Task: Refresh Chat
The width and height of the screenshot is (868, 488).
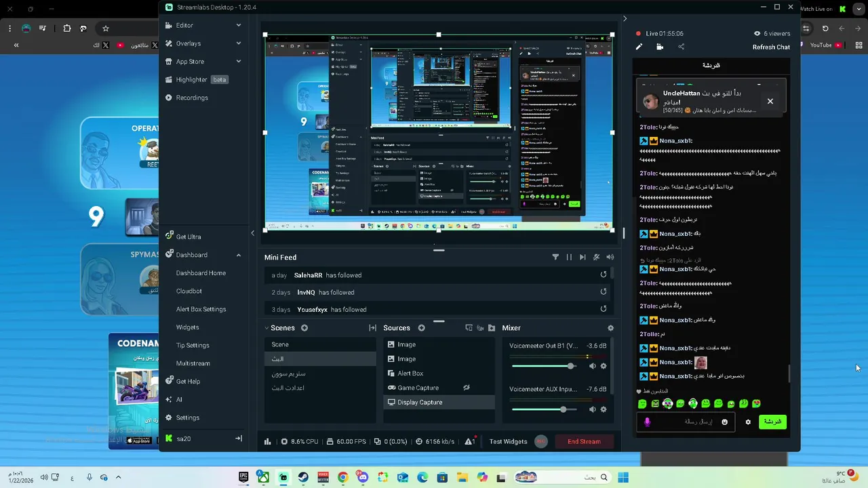Action: coord(771,47)
